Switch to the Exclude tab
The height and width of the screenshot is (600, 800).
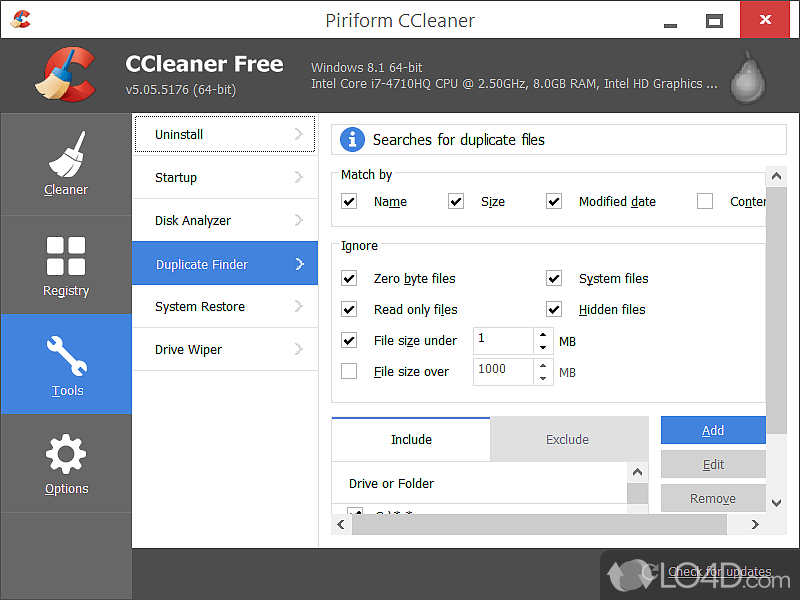pyautogui.click(x=567, y=439)
